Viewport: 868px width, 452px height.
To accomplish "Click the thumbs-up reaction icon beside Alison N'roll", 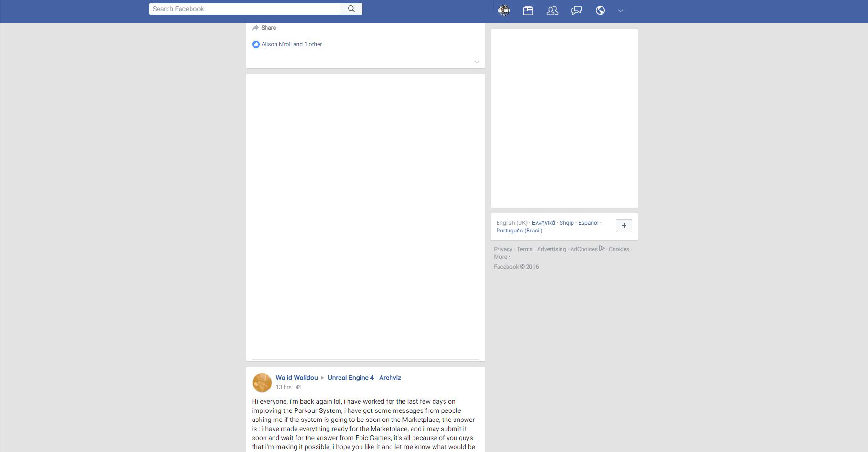I will coord(256,44).
